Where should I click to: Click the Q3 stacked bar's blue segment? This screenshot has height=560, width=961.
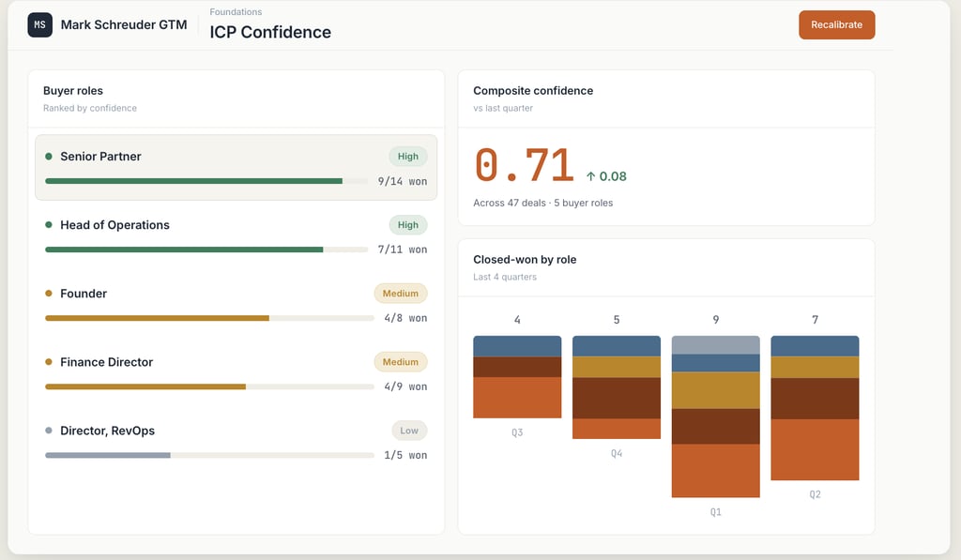517,346
